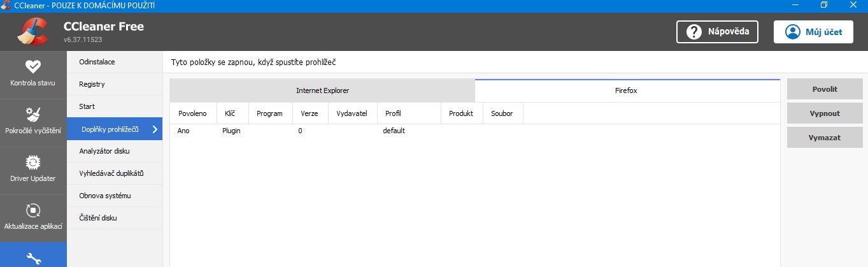The height and width of the screenshot is (267, 868).
Task: Select the wrench tools section
Action: (33, 255)
